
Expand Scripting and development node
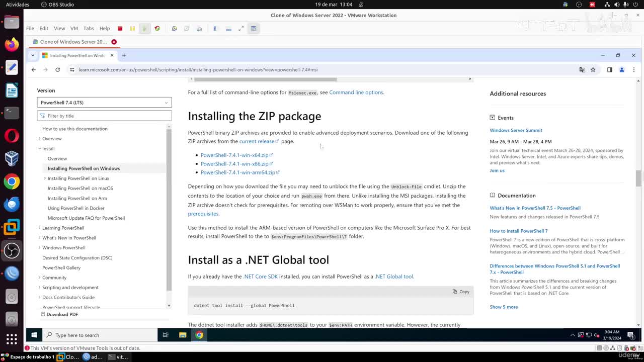pyautogui.click(x=39, y=288)
